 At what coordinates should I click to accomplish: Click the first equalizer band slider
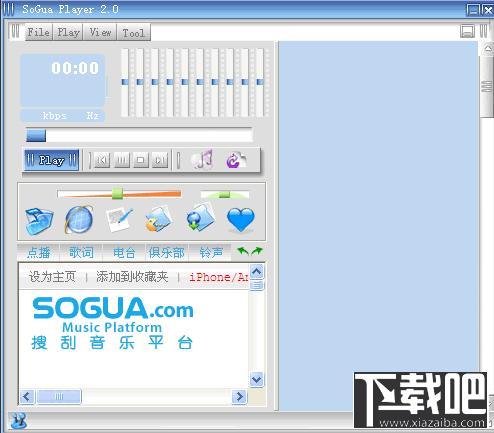(125, 82)
